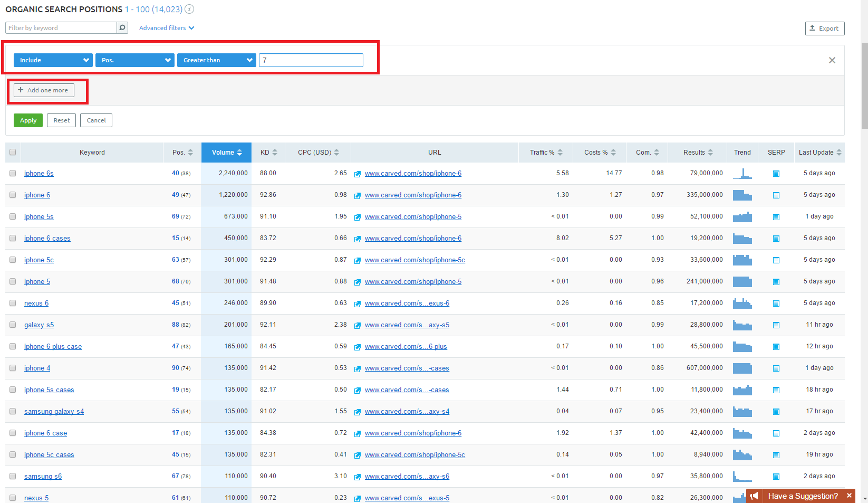The height and width of the screenshot is (503, 868).
Task: Open trend chart for iphone 5s cases
Action: [x=742, y=390]
